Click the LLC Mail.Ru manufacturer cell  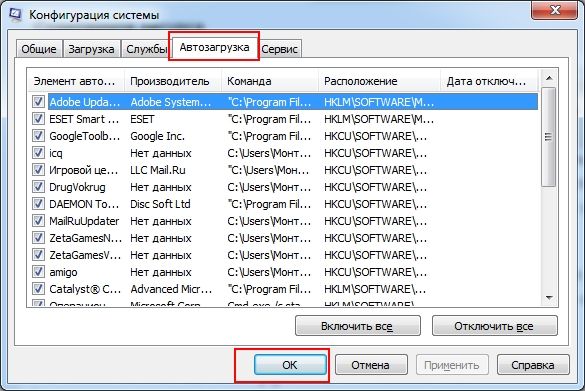[x=158, y=170]
